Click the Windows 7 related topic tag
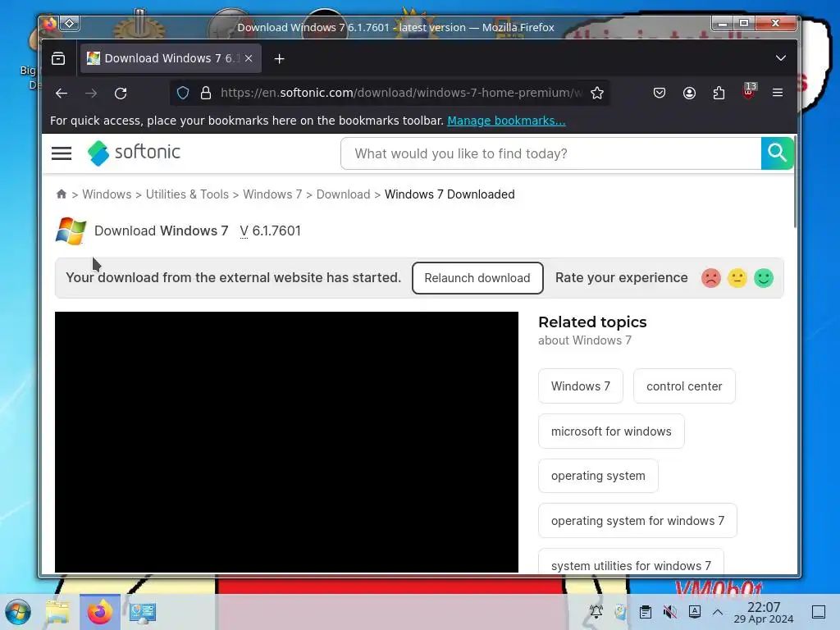 580,386
